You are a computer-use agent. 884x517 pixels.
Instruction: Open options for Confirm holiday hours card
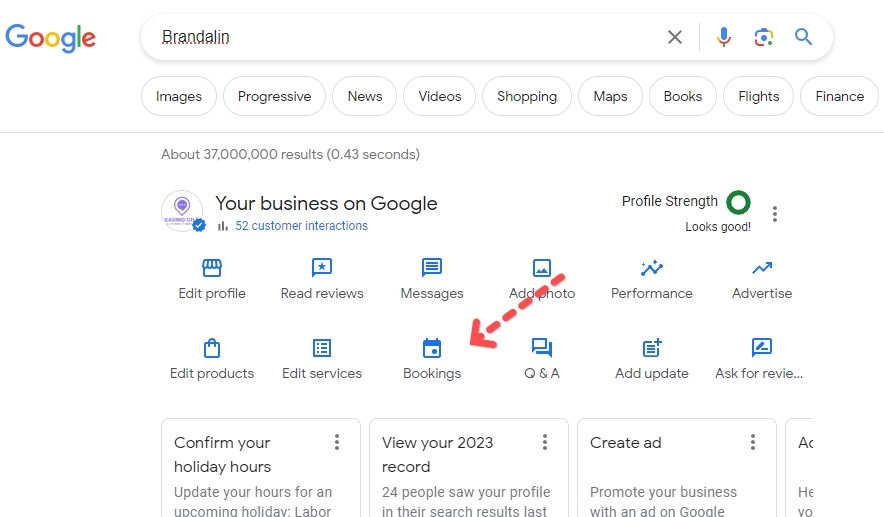coord(337,442)
